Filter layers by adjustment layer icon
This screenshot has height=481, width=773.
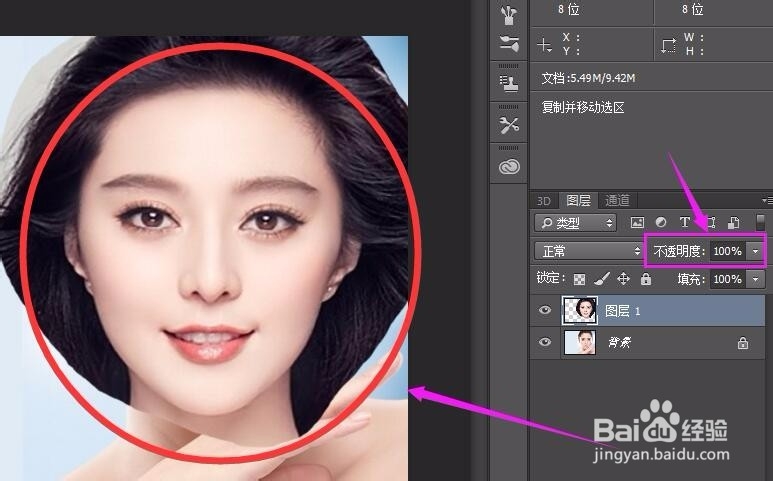tap(661, 223)
